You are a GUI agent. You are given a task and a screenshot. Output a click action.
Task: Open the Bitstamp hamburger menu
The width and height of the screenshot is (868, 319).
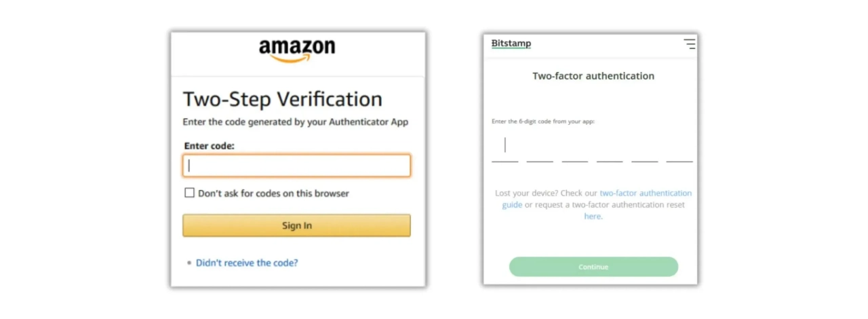coord(689,44)
